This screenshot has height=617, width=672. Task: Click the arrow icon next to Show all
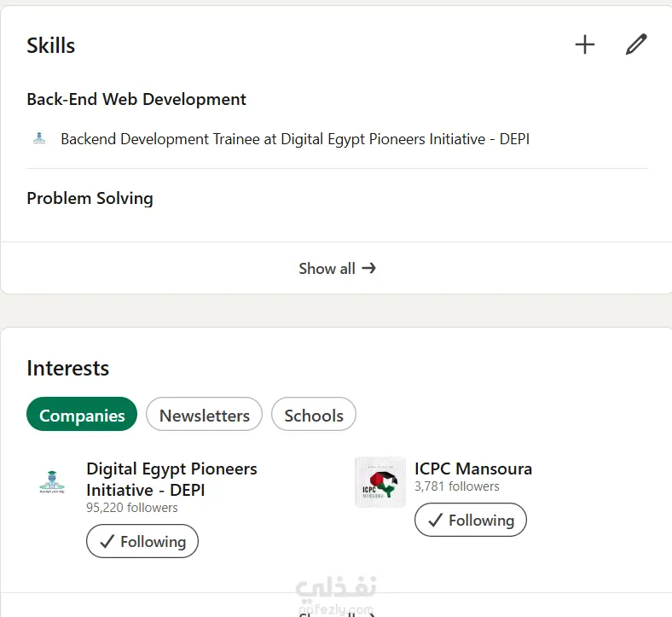[x=368, y=268]
